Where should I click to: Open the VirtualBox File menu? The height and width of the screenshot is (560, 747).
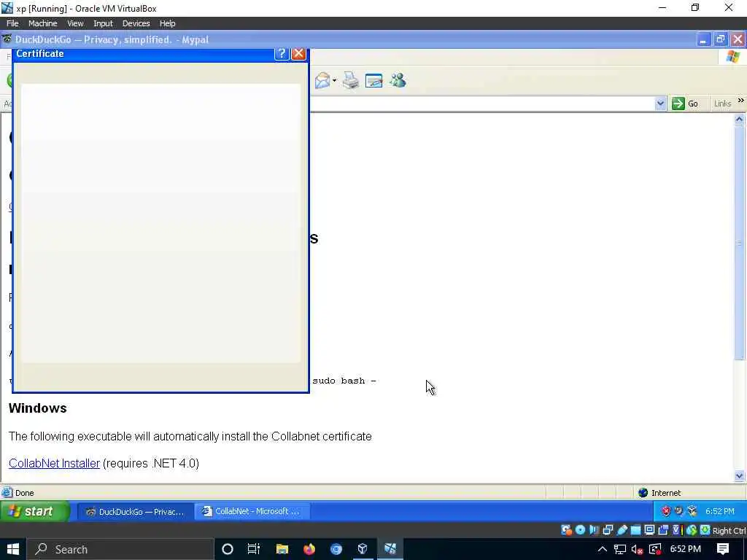(x=12, y=23)
